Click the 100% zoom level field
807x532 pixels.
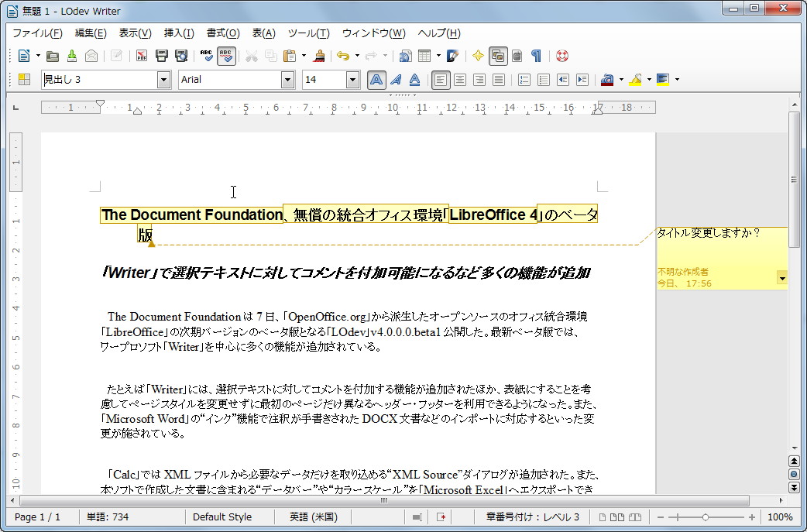pos(780,517)
